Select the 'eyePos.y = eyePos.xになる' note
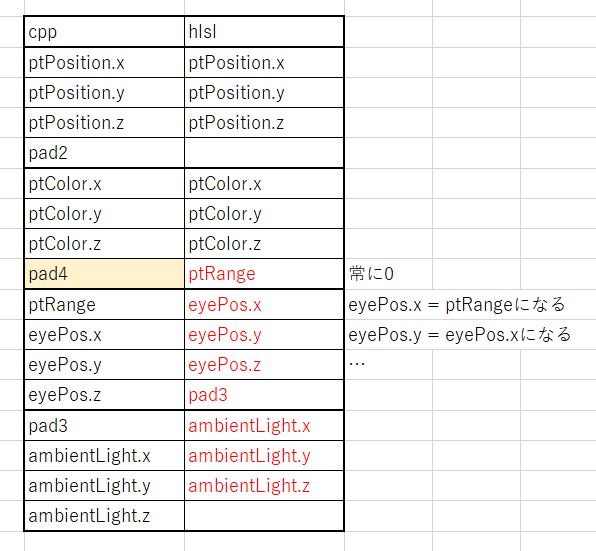Image resolution: width=596 pixels, height=551 pixels. point(460,335)
